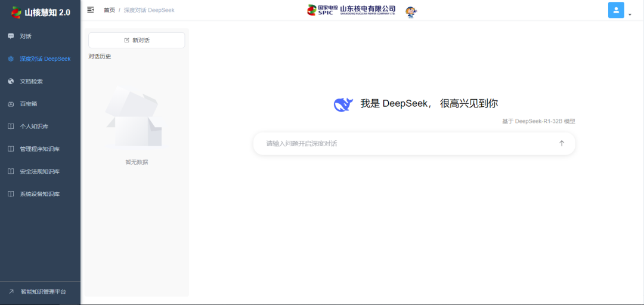
Task: Click the 对话历史 heading
Action: (100, 57)
